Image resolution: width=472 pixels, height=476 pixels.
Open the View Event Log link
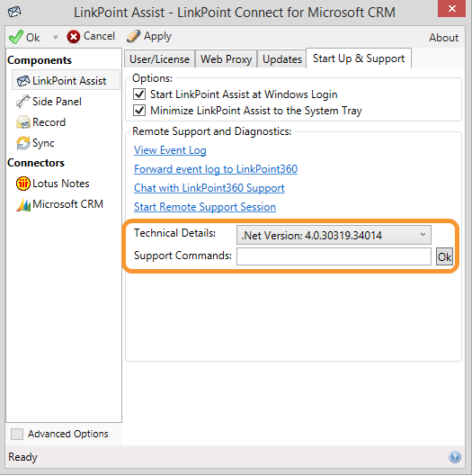tap(170, 150)
